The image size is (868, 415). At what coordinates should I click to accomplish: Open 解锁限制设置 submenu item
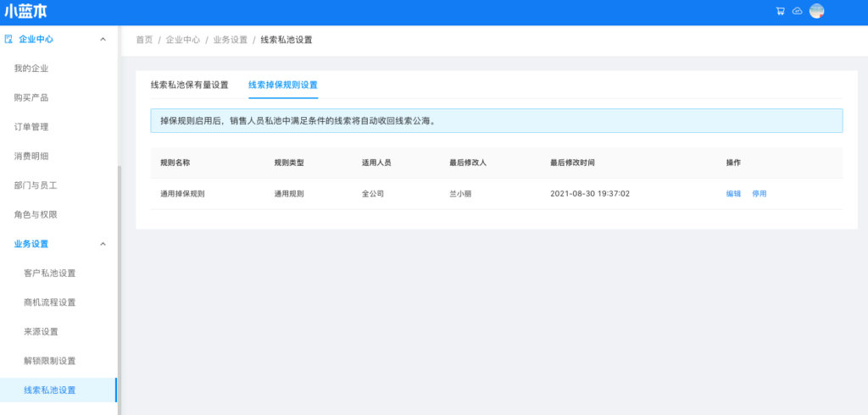point(50,361)
